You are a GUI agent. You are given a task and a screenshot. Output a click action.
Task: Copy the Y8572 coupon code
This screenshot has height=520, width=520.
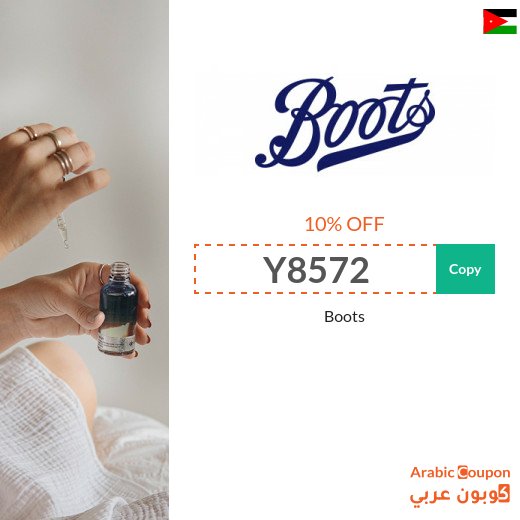click(465, 269)
